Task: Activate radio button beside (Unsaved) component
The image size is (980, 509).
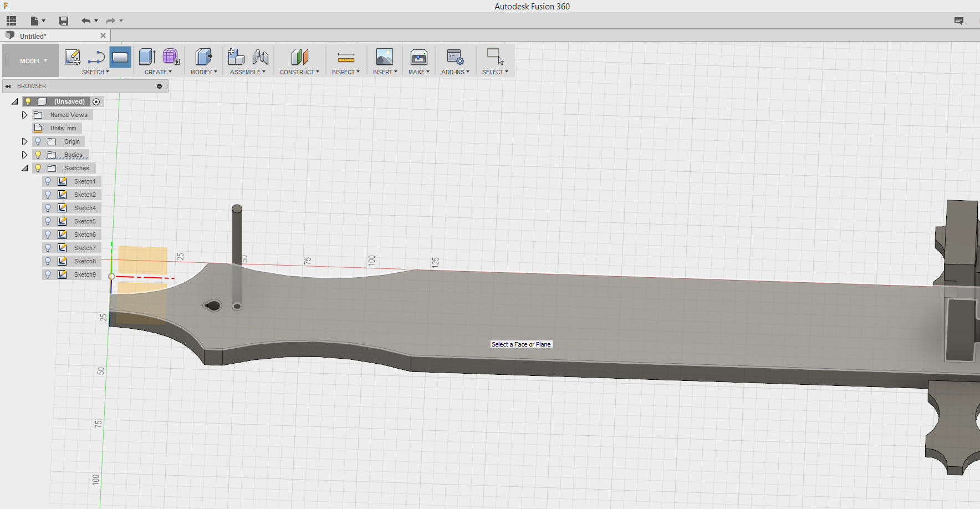Action: coord(96,101)
